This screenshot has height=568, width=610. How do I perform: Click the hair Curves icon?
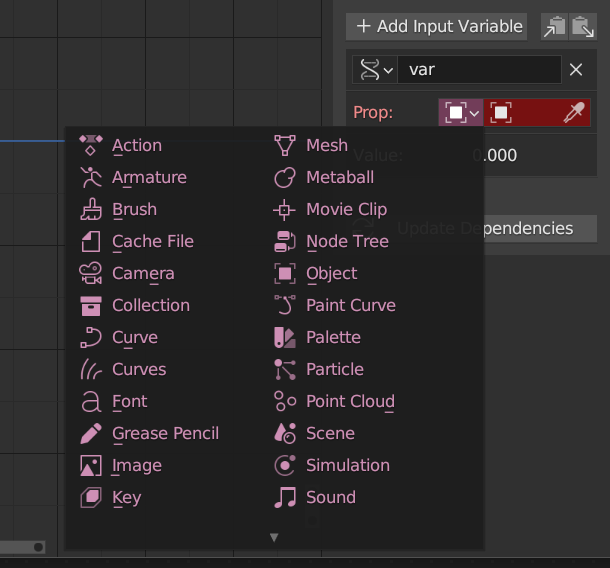(x=91, y=369)
